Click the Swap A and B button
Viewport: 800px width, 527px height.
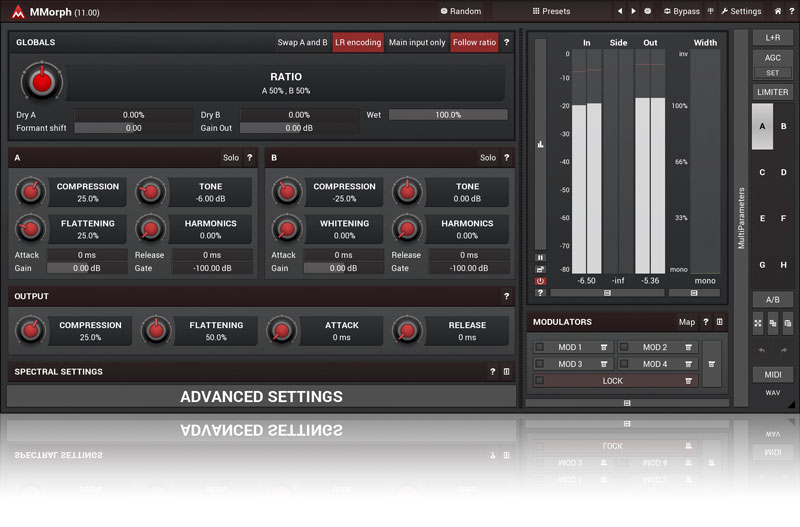coord(302,43)
